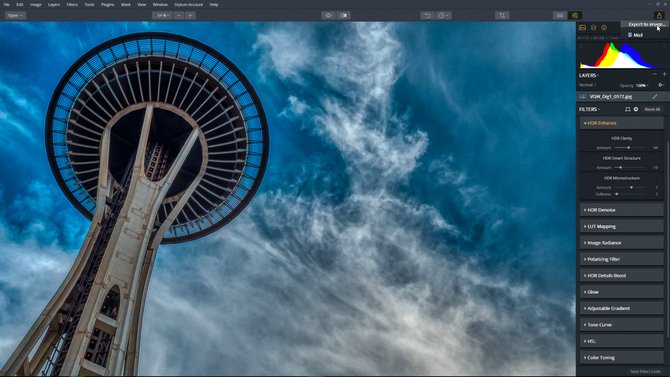Open the Help menu
670x377 pixels.
point(214,4)
